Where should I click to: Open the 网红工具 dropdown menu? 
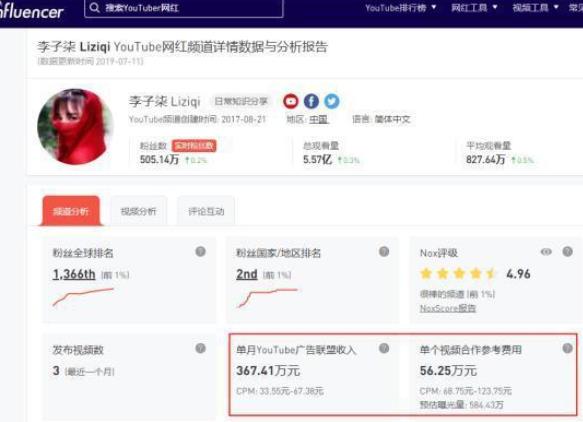(474, 7)
